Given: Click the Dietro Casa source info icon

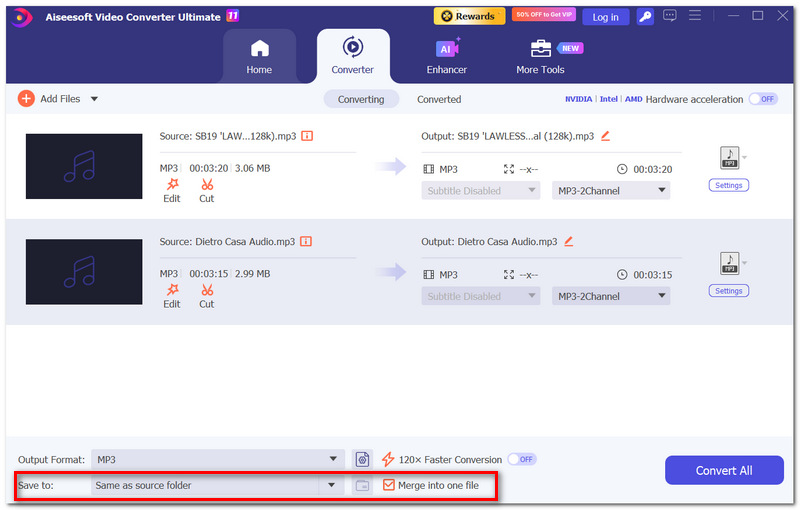Looking at the screenshot, I should pyautogui.click(x=306, y=241).
